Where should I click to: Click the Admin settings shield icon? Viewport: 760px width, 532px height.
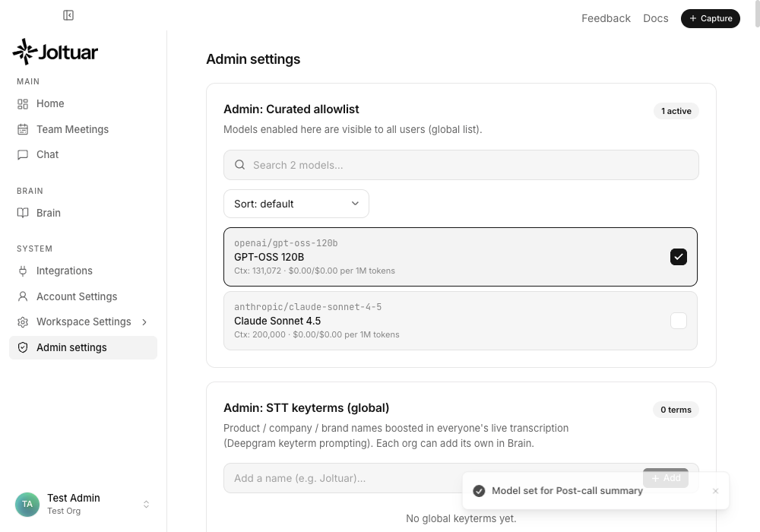click(x=23, y=347)
